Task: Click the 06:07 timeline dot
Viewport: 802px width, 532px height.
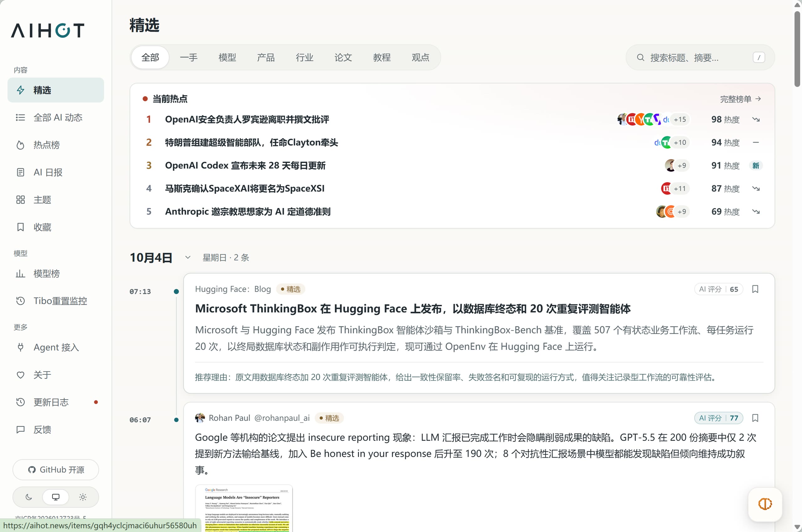Action: click(x=176, y=420)
